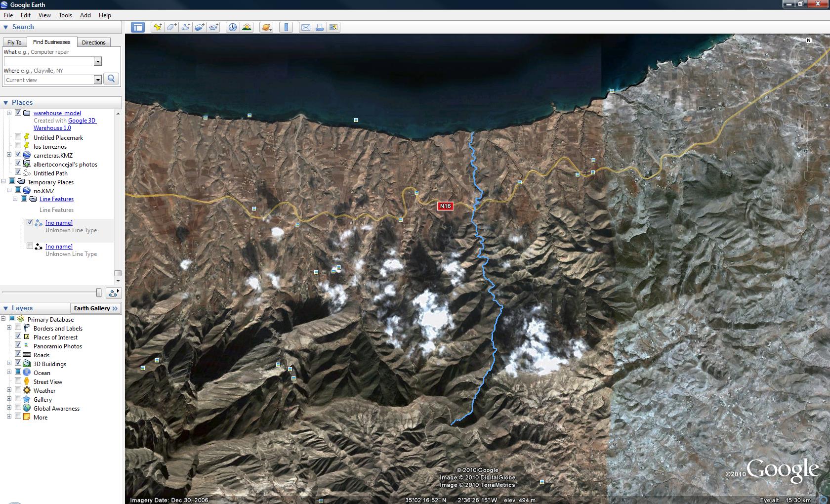
Task: Collapse the Search panel
Action: 6,27
